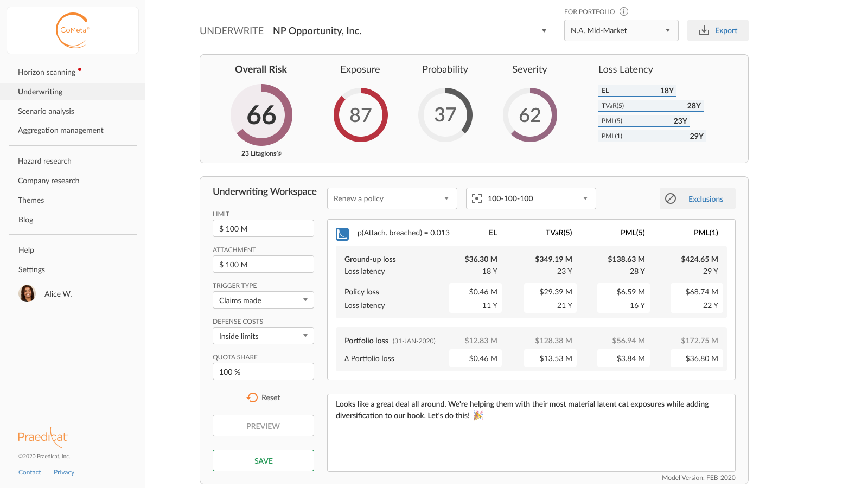Viewport: 868px width, 488px height.
Task: Open Company research
Action: coord(49,181)
